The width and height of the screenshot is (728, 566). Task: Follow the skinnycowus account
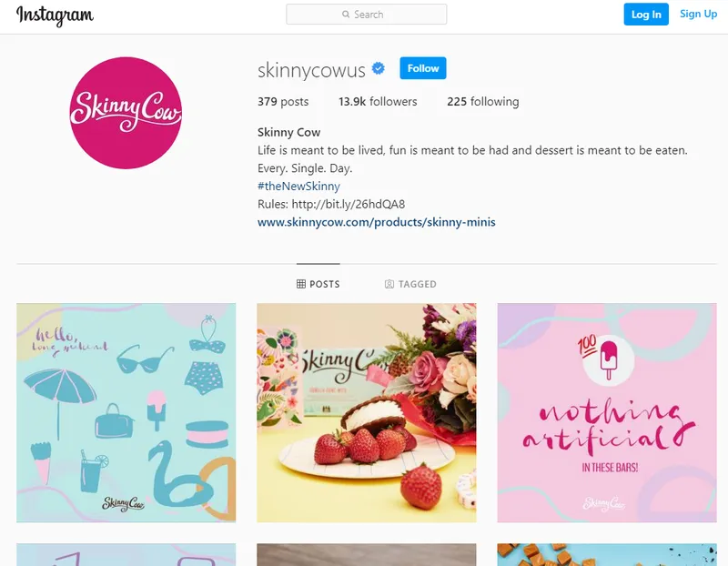pyautogui.click(x=423, y=68)
